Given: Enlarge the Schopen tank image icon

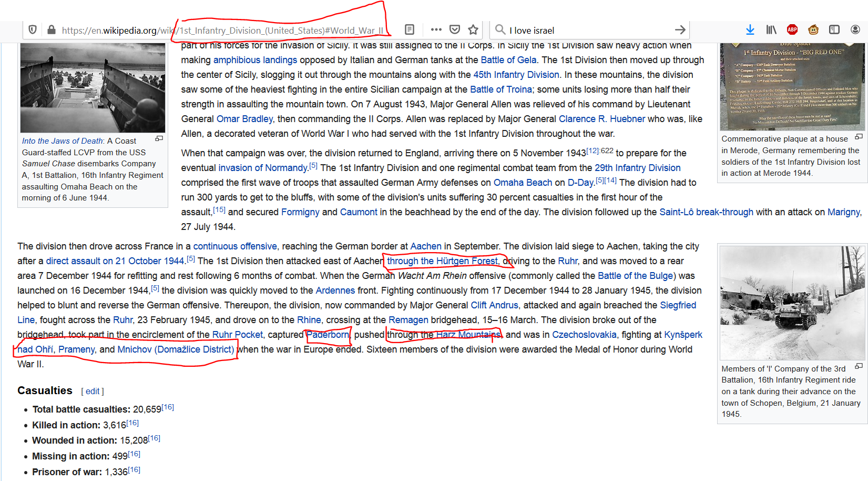Looking at the screenshot, I should coord(859,366).
